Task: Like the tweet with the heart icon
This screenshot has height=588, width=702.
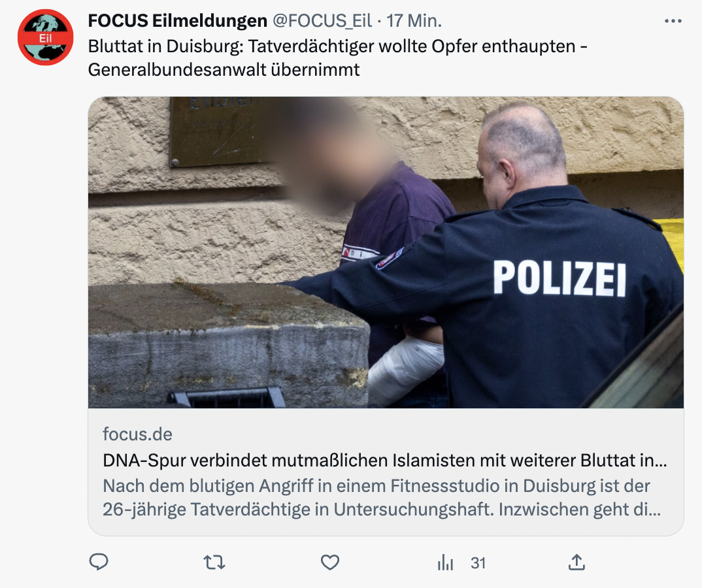Action: [330, 562]
